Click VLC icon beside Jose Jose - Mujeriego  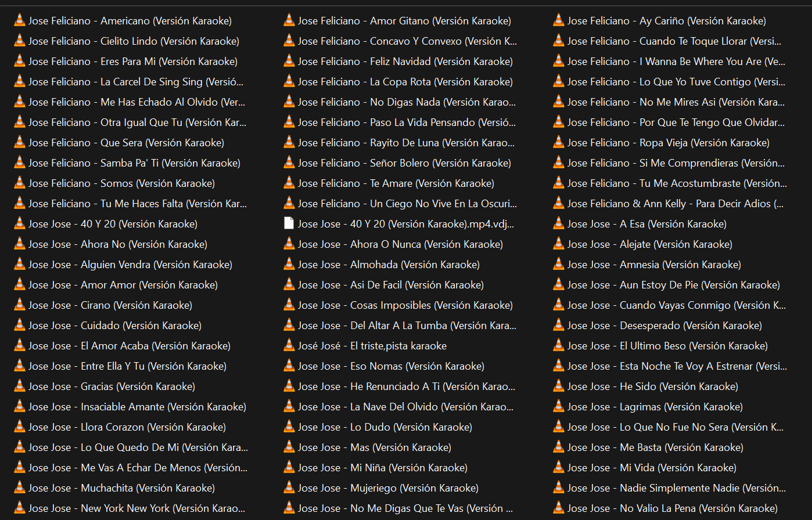click(289, 488)
